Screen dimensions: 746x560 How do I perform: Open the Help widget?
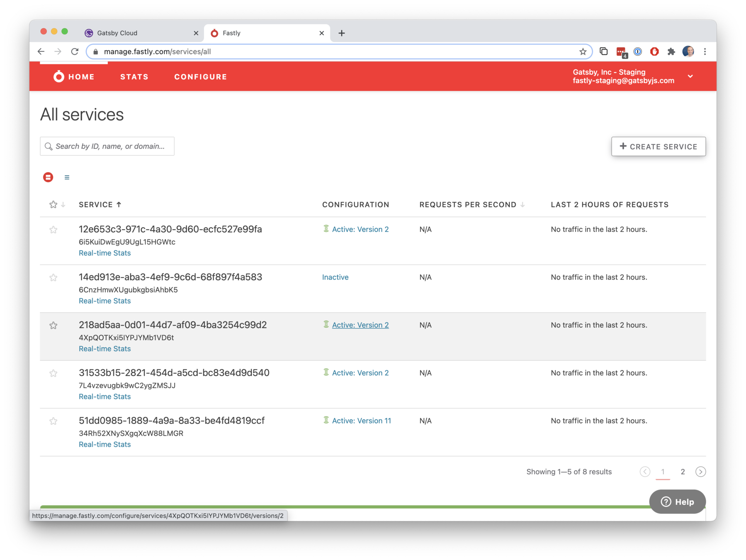pos(677,502)
